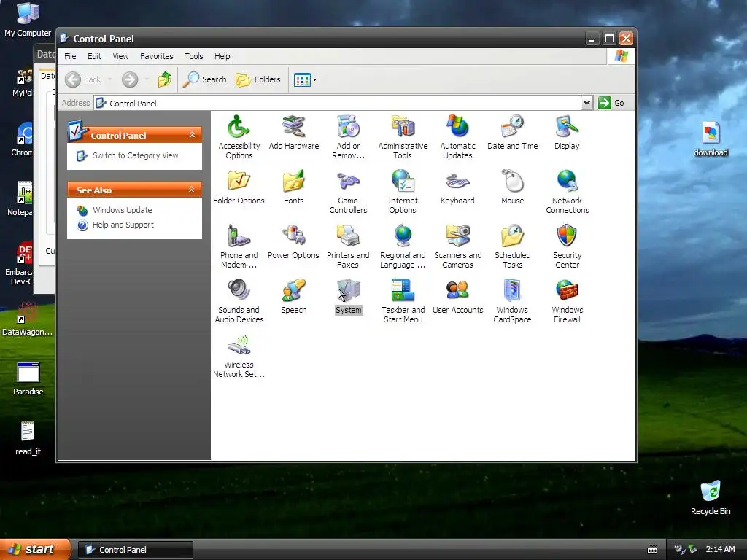Image resolution: width=747 pixels, height=560 pixels.
Task: Click the on-screen keyboard tray icon
Action: tap(652, 550)
